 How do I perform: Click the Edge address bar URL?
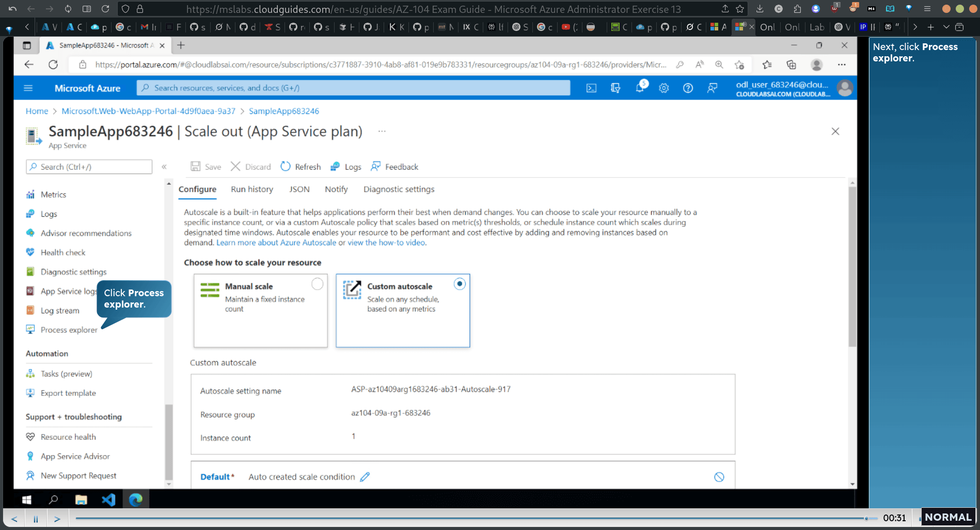pos(381,65)
